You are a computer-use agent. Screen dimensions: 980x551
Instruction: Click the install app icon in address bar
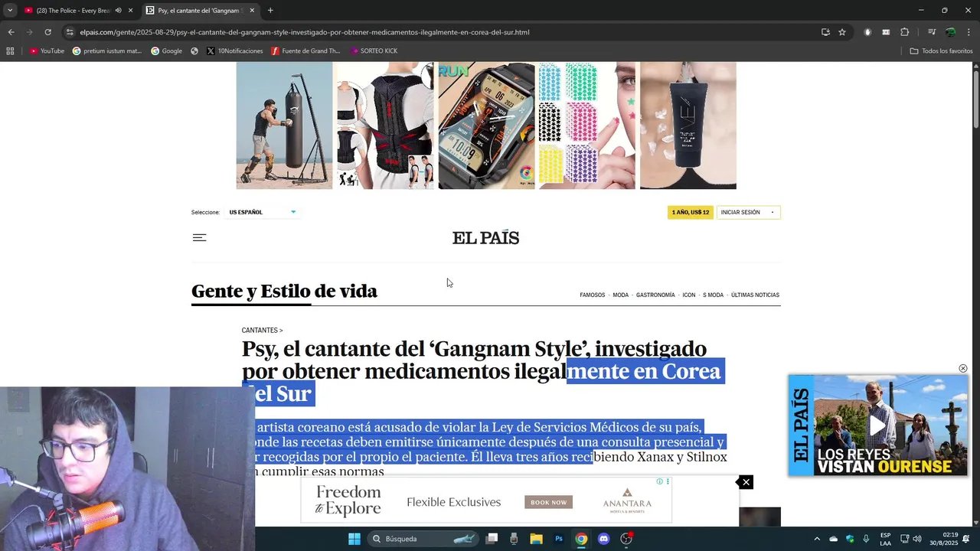(825, 32)
